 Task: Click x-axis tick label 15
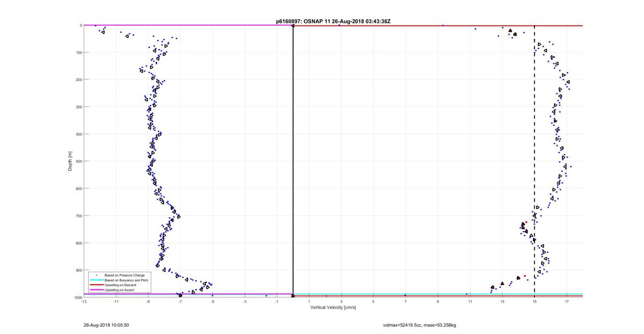point(535,301)
